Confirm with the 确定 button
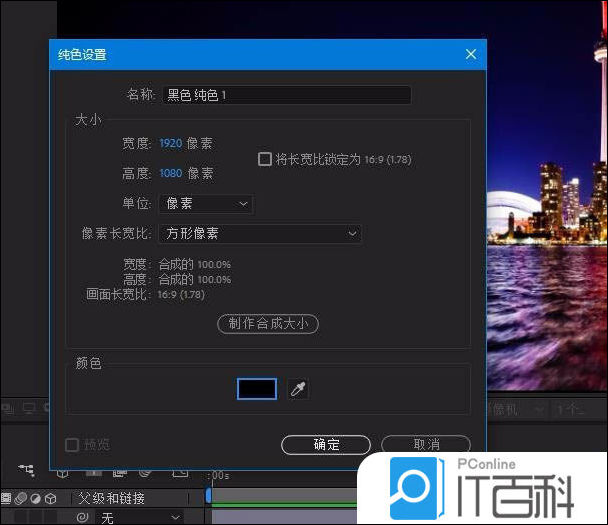 (x=326, y=445)
